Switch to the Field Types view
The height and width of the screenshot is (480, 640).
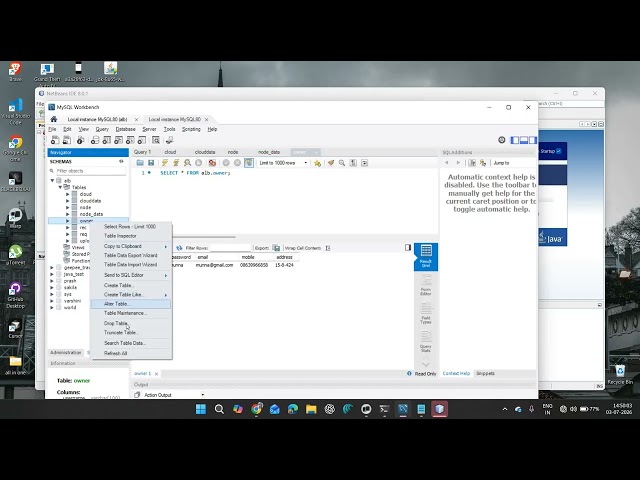pos(426,313)
